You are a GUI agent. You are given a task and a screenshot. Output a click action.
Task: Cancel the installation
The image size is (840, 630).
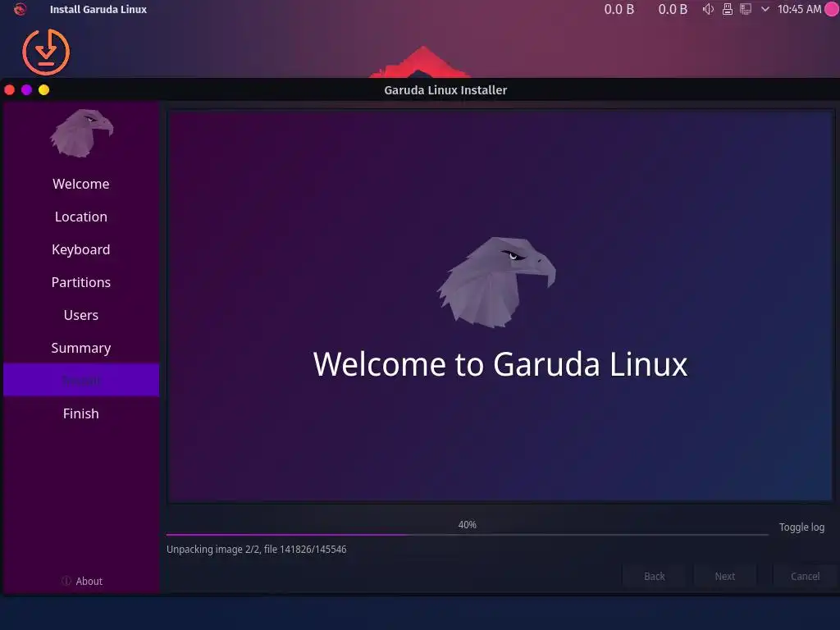(x=806, y=577)
